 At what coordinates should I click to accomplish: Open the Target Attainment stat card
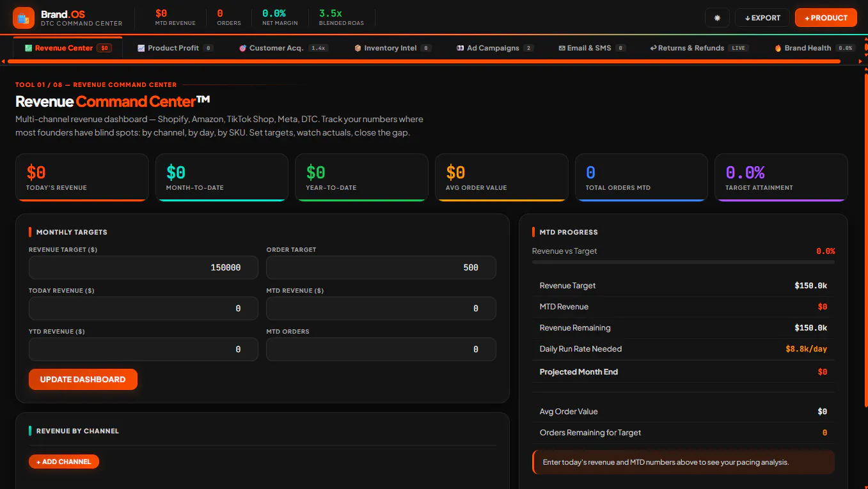tap(781, 178)
